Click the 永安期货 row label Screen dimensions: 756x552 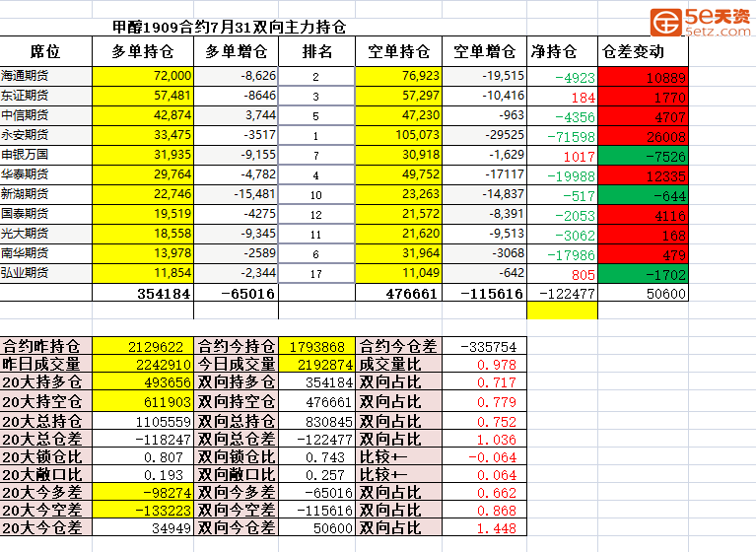pos(45,135)
